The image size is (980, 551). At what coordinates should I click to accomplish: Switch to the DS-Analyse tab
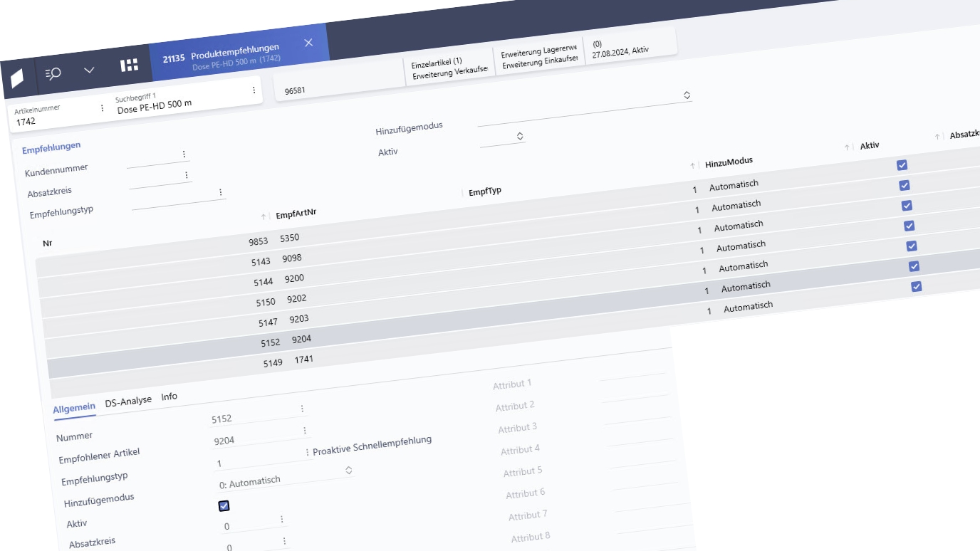[x=128, y=402]
